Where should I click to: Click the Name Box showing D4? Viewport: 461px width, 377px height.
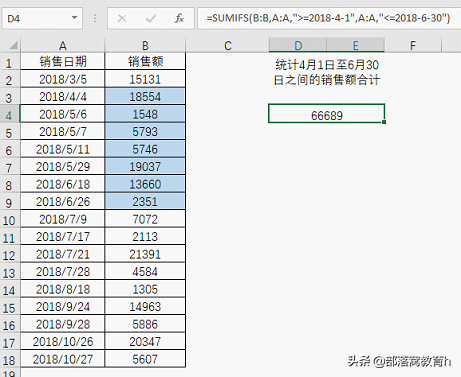[42, 18]
